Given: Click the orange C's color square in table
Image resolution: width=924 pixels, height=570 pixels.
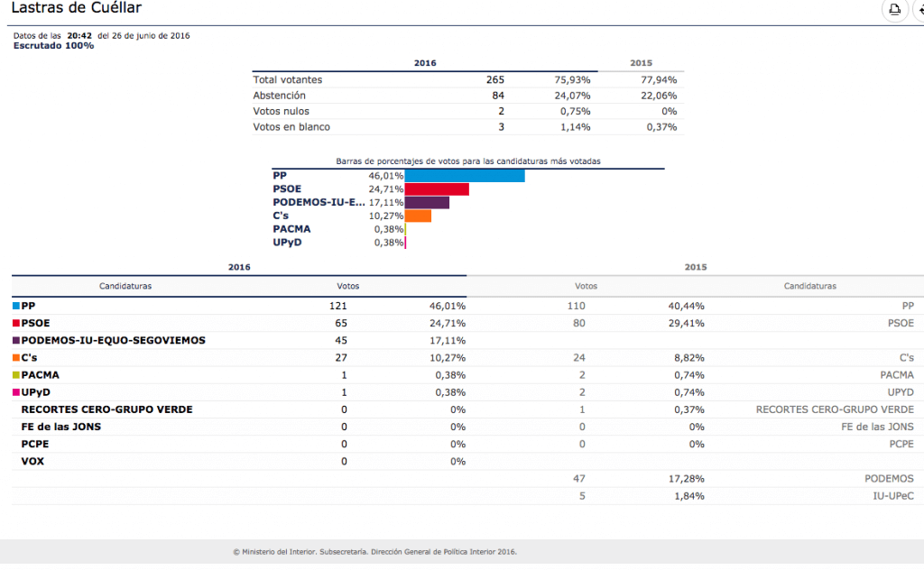Looking at the screenshot, I should [x=16, y=358].
